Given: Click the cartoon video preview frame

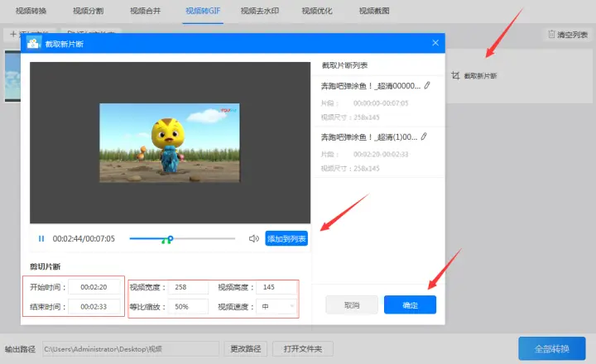Looking at the screenshot, I should (170, 142).
